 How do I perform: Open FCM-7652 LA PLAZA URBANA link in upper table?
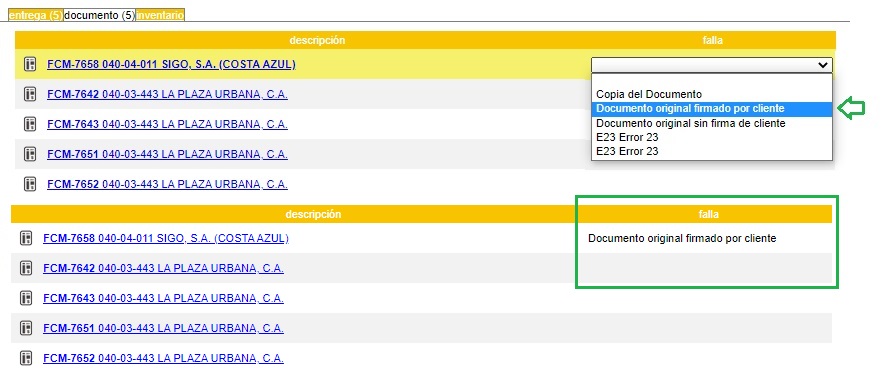167,184
